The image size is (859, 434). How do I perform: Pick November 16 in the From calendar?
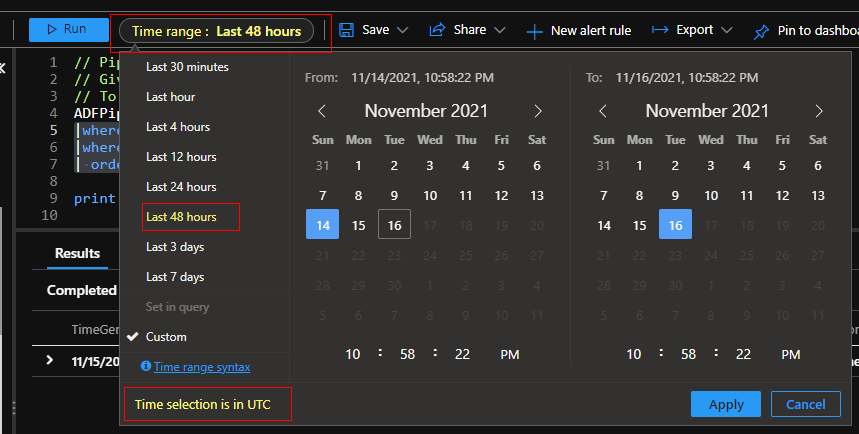point(394,224)
